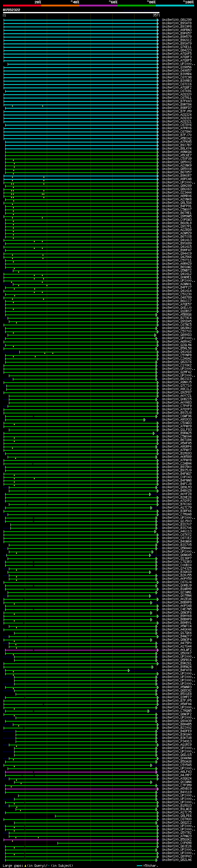This screenshot has width=197, height=868.
Task: Select the UniRef100_A9NVJ5 label
Action: click(177, 382)
